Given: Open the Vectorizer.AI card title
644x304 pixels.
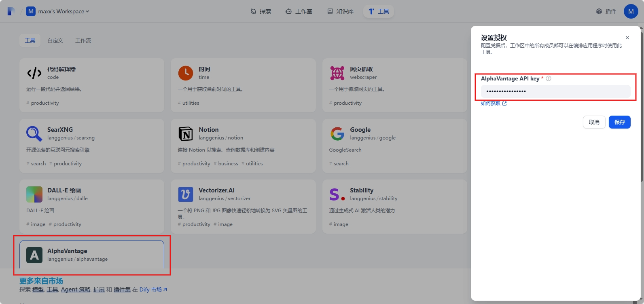Looking at the screenshot, I should 216,190.
